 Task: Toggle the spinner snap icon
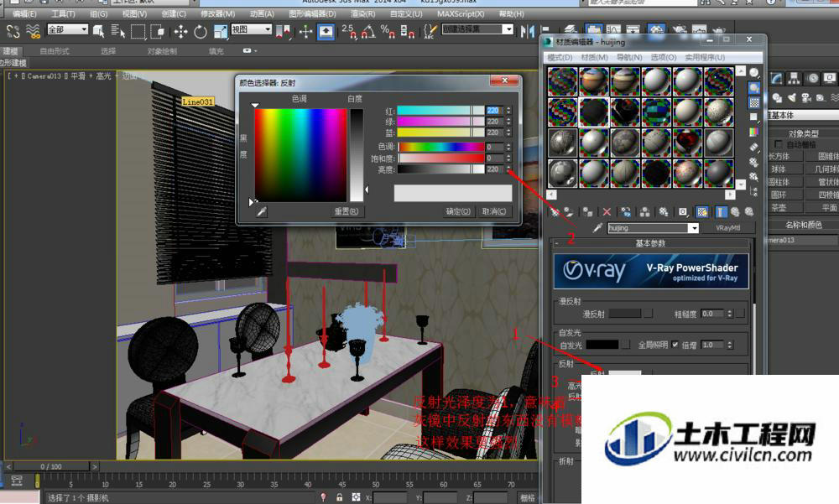(x=407, y=32)
